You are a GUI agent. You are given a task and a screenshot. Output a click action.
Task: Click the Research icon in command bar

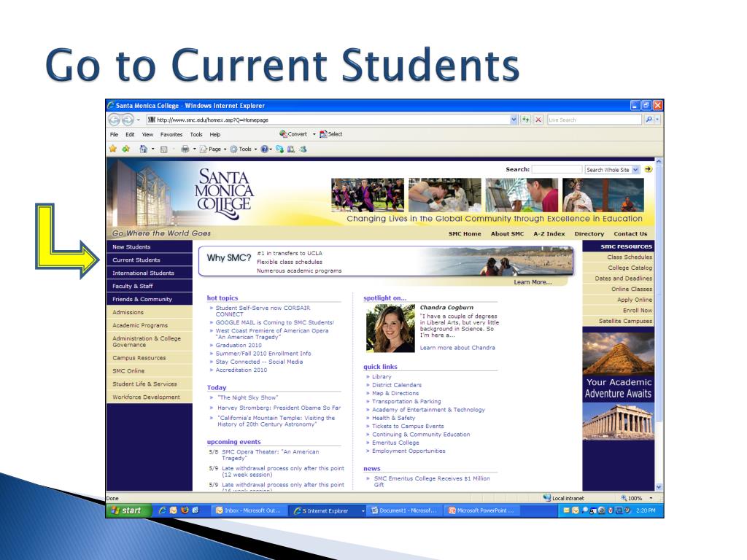pyautogui.click(x=291, y=149)
